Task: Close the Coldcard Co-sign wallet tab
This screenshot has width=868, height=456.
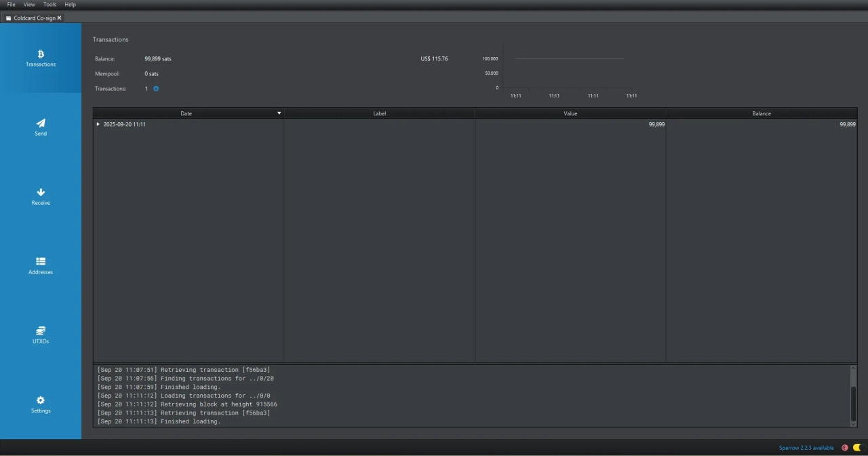Action: (x=59, y=18)
